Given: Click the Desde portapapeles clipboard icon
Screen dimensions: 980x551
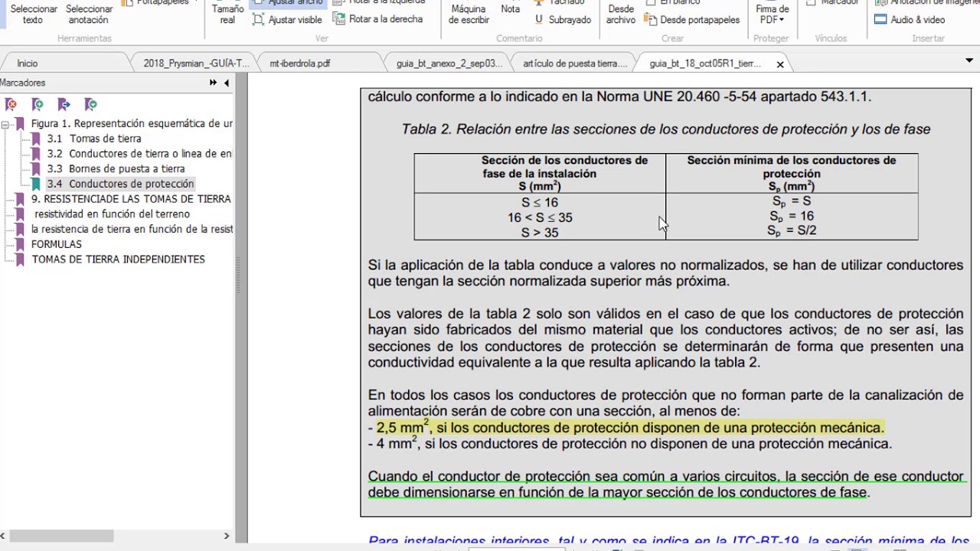Looking at the screenshot, I should tap(650, 19).
